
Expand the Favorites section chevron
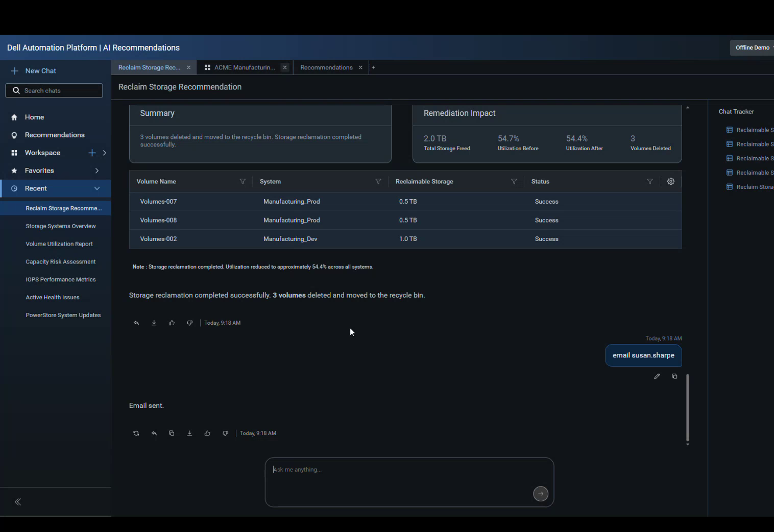(97, 171)
